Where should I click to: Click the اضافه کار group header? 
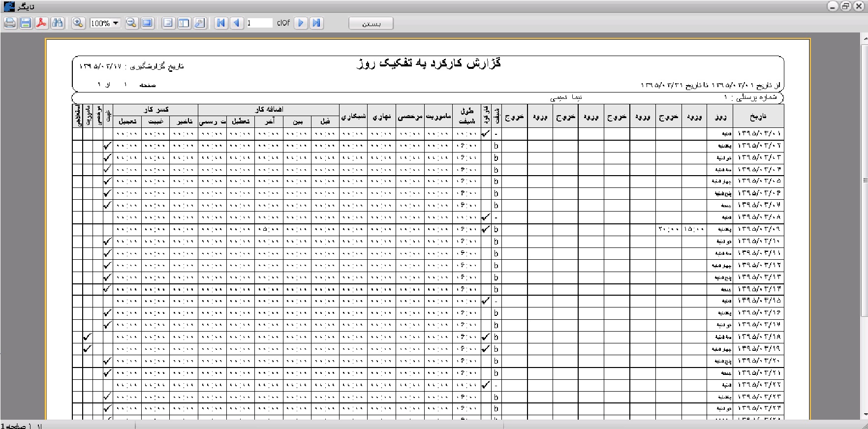(x=269, y=110)
